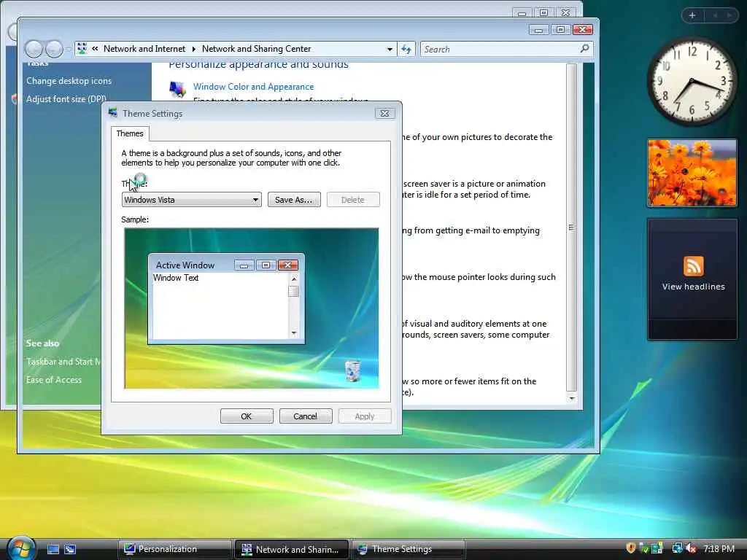747x560 pixels.
Task: Open the Start menu orb
Action: (x=21, y=548)
